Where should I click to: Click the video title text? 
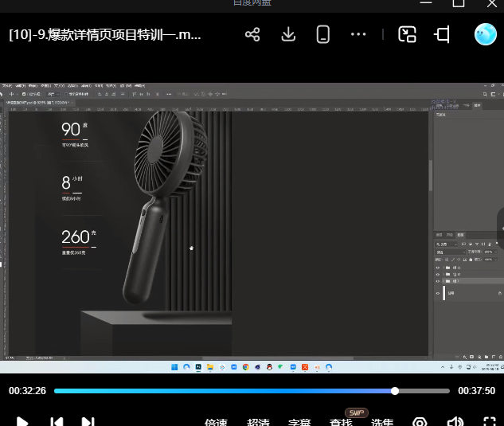105,35
